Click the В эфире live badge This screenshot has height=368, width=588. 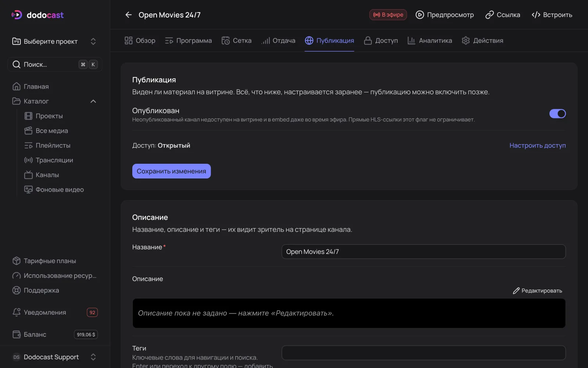tap(388, 15)
